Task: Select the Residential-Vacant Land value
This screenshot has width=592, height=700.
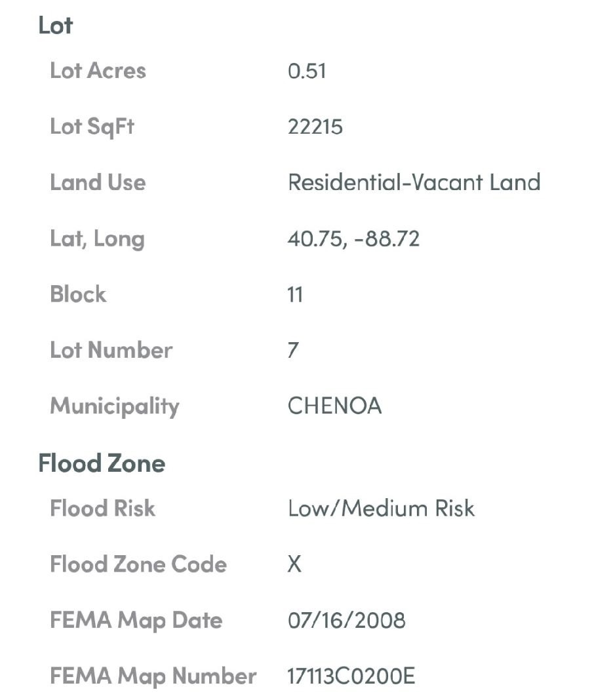Action: coord(414,182)
